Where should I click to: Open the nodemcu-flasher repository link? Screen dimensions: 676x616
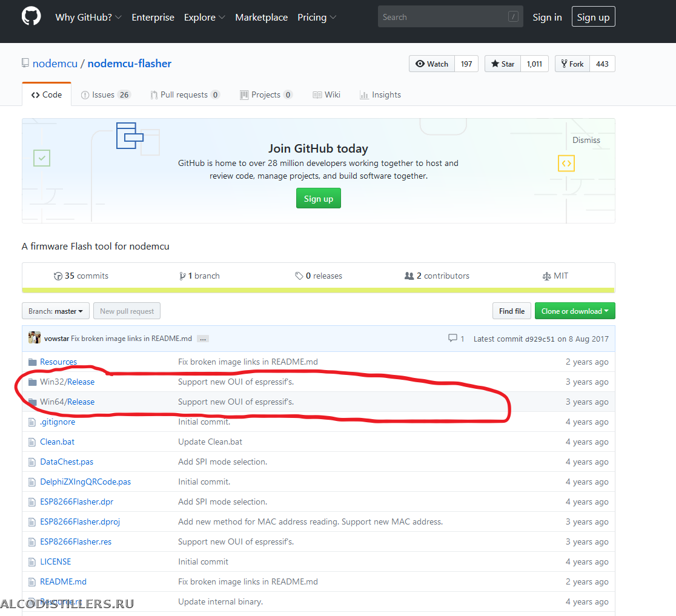[130, 64]
